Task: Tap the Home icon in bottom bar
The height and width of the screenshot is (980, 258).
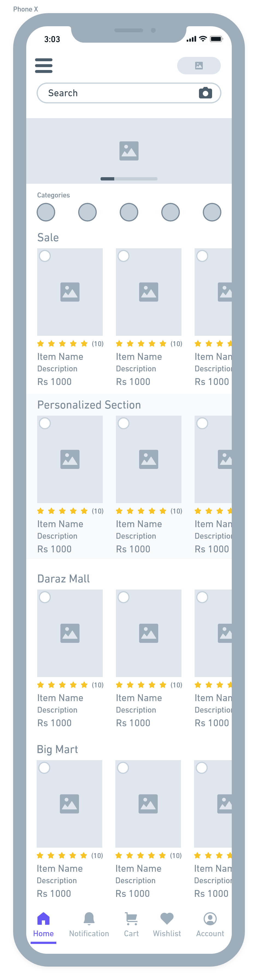Action: [43, 919]
